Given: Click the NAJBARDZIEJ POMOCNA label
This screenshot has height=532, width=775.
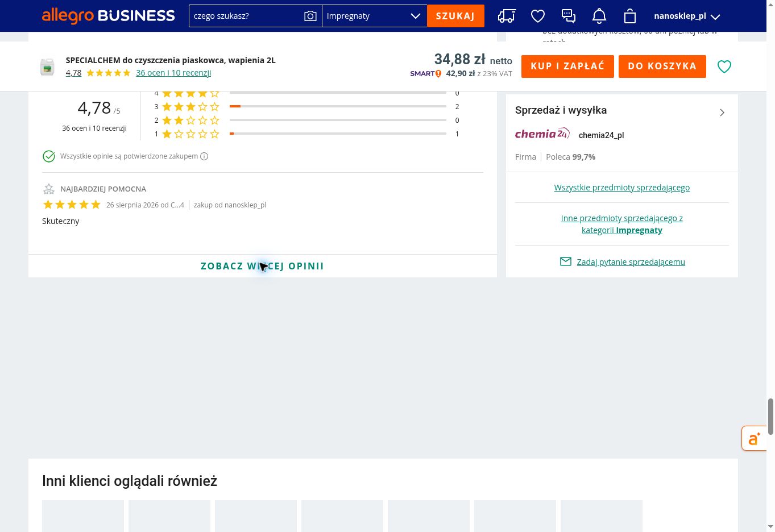Looking at the screenshot, I should [103, 189].
